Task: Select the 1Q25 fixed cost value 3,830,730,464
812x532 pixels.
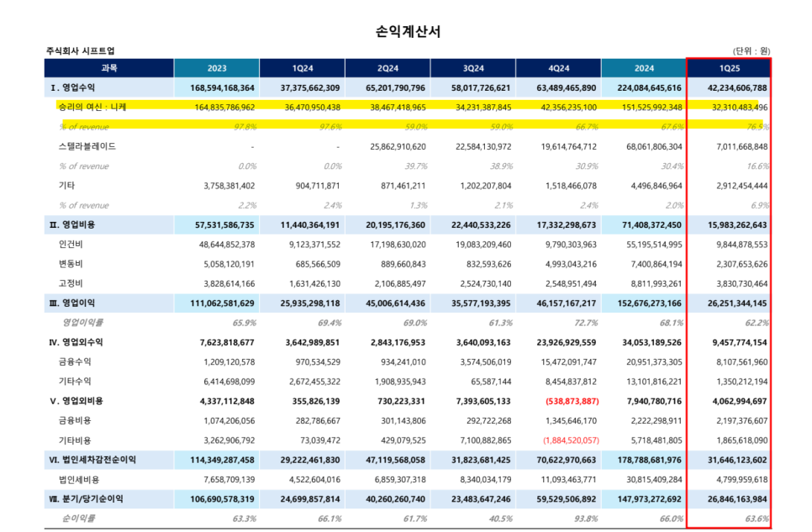Action: (x=741, y=284)
